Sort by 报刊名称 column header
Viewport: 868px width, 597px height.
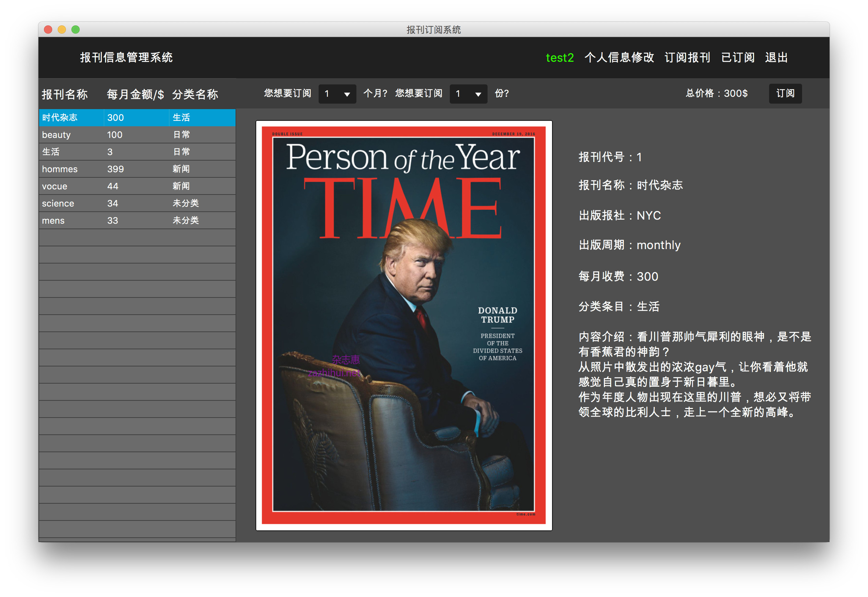point(65,94)
